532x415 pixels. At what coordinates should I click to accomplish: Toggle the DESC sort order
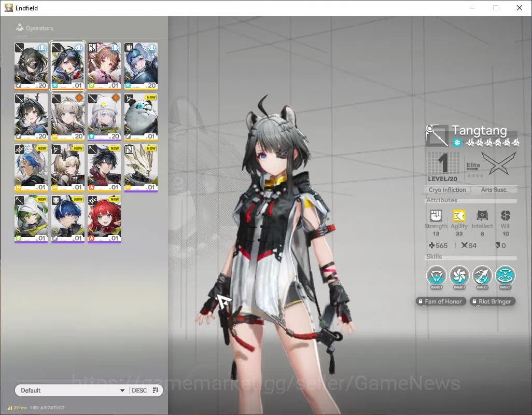click(139, 390)
